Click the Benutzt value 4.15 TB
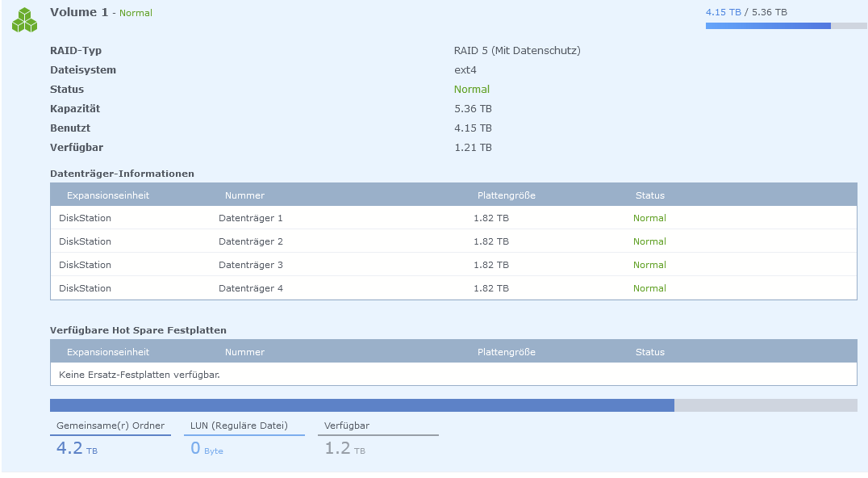 [473, 128]
